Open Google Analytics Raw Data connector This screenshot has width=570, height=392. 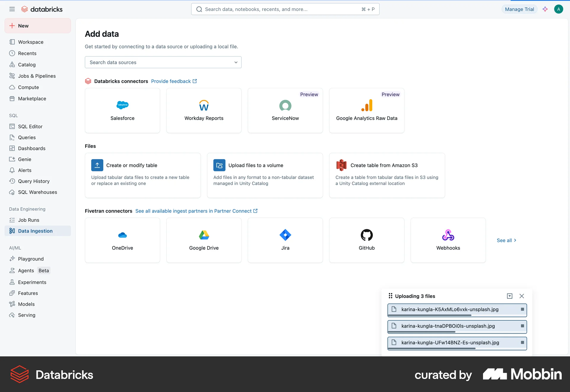pos(367,110)
